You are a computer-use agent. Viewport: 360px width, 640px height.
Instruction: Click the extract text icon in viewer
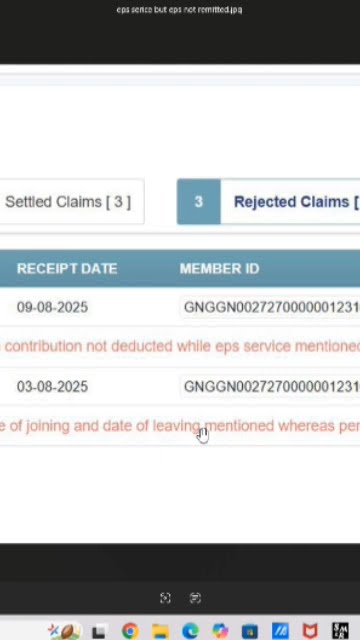tap(196, 598)
